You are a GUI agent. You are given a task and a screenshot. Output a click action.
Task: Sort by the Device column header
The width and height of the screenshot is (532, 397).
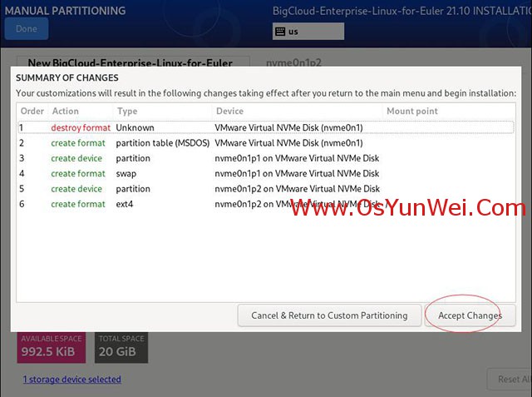coord(298,111)
